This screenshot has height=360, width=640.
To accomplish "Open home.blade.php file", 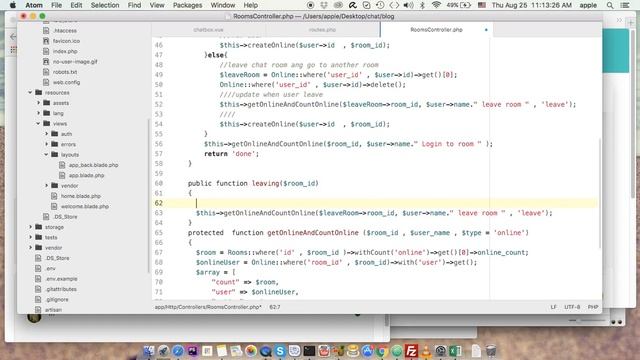I will (x=81, y=196).
